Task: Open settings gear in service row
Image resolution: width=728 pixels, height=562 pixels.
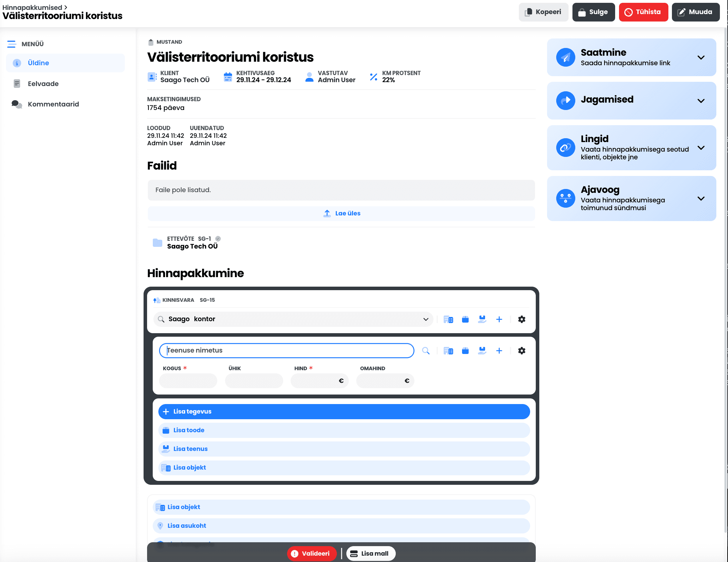Action: [522, 350]
